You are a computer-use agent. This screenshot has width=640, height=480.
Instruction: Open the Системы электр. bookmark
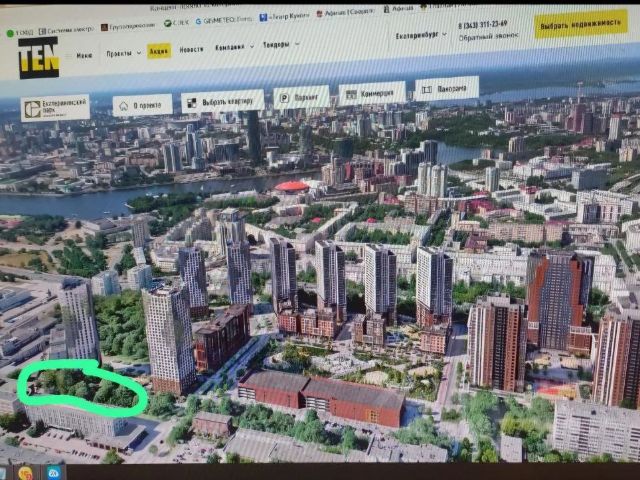pos(66,30)
